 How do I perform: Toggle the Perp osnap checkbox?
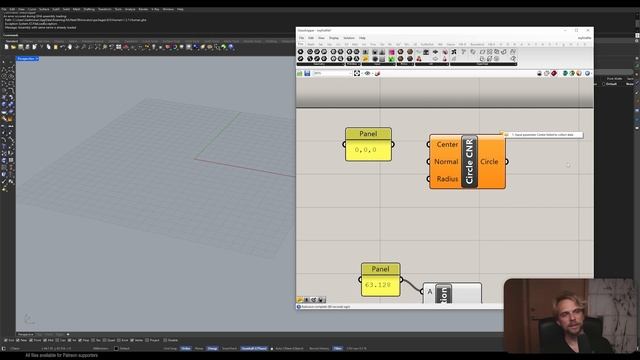pyautogui.click(x=80, y=340)
